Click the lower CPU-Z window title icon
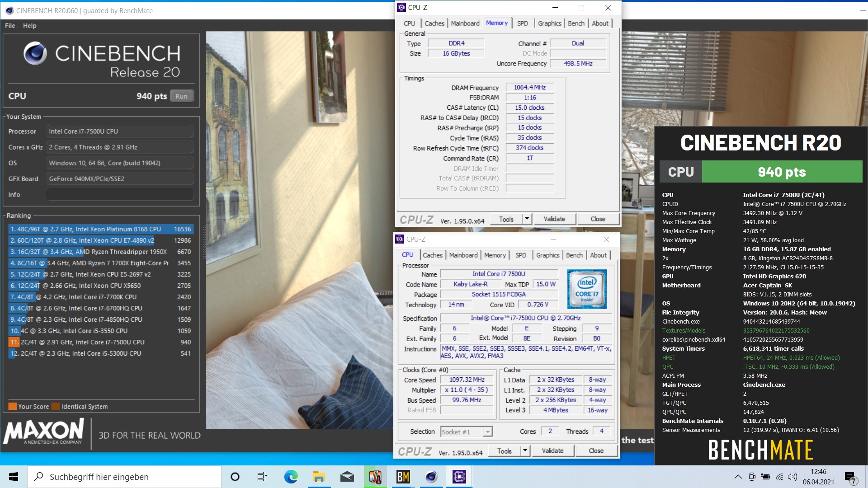868x488 pixels. pos(400,239)
